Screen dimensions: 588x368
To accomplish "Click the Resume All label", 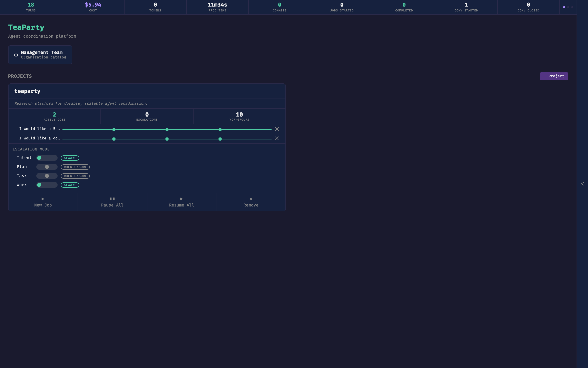I will [182, 205].
